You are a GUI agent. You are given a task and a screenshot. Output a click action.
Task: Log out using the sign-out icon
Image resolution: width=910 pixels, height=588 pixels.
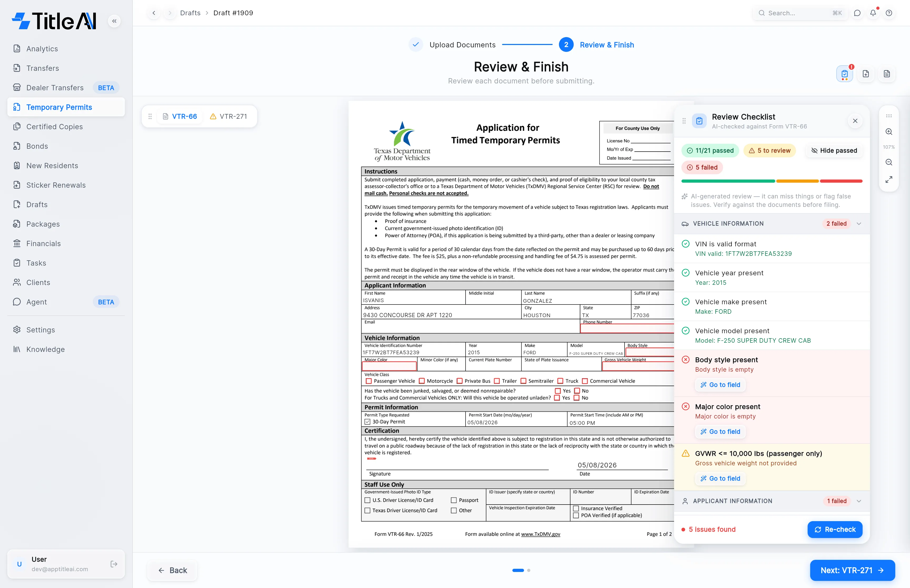114,564
